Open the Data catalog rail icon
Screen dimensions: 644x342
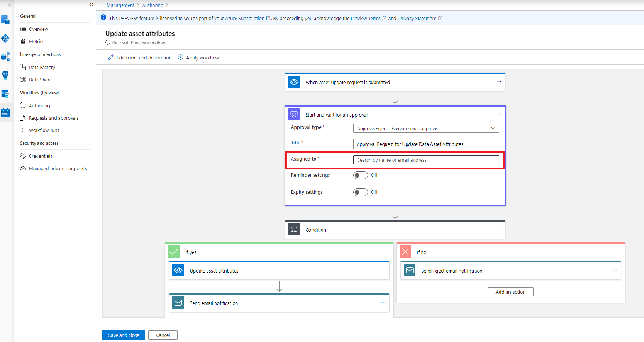click(5, 20)
